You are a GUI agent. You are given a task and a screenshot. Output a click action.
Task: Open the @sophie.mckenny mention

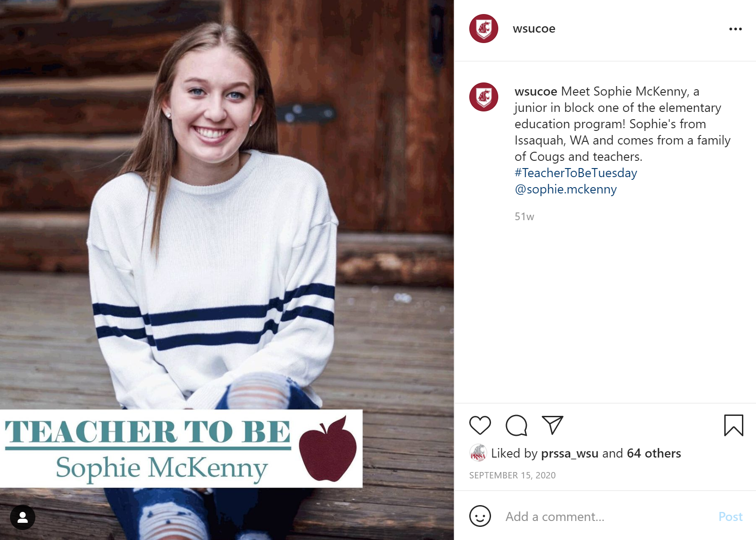(x=566, y=189)
